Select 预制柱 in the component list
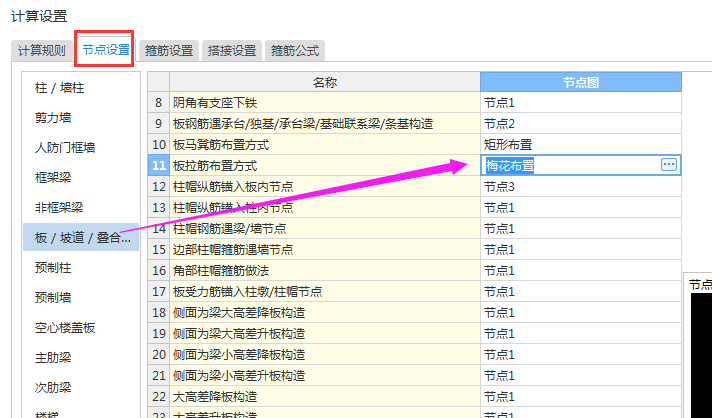 (81, 268)
